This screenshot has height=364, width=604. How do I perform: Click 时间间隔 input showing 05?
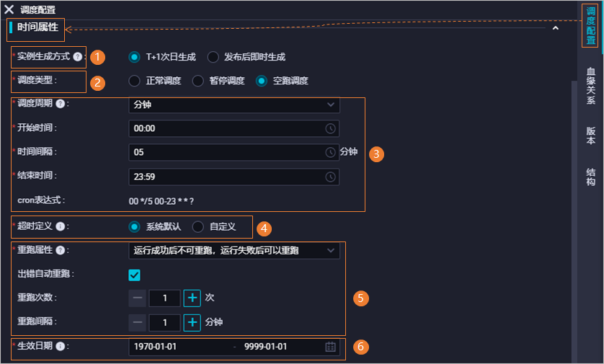coord(234,153)
